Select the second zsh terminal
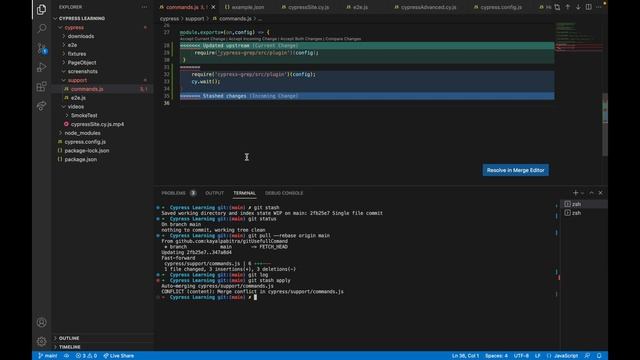640x360 pixels. (x=584, y=213)
